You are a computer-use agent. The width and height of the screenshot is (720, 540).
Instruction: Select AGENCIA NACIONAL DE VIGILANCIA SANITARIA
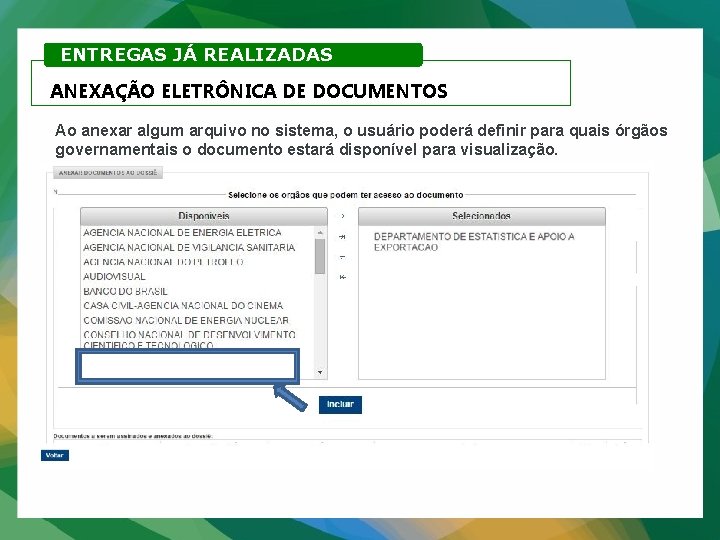click(x=189, y=248)
